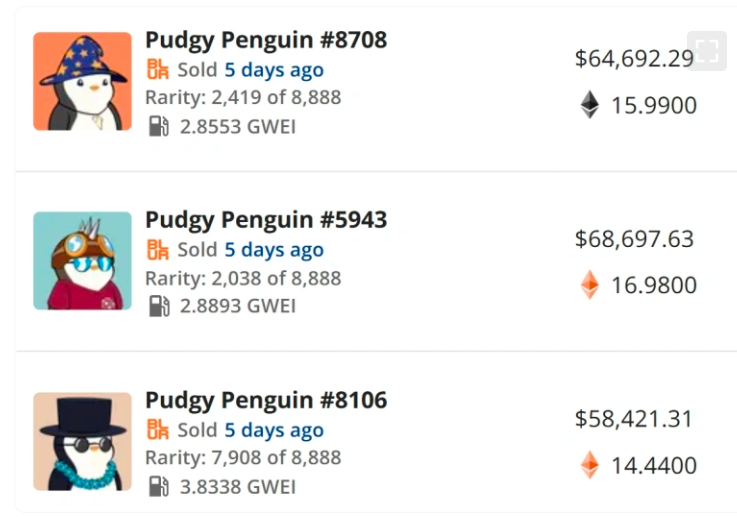Open the top hat penguin thumbnail
The width and height of the screenshot is (737, 517).
(x=82, y=441)
